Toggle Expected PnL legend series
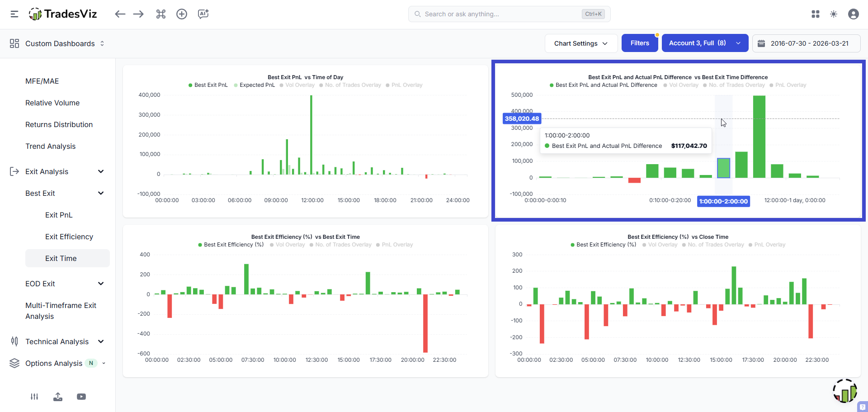Viewport: 868px width, 412px height. 254,85
